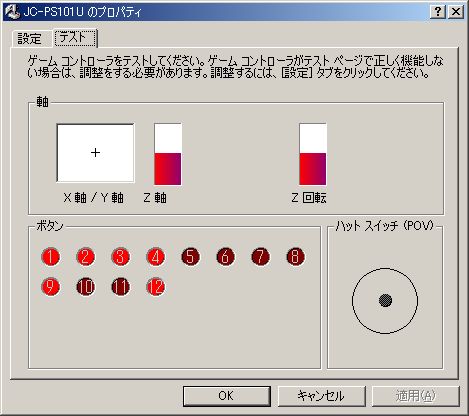Click the 'Z 軸' label
The width and height of the screenshot is (469, 416).
click(155, 198)
